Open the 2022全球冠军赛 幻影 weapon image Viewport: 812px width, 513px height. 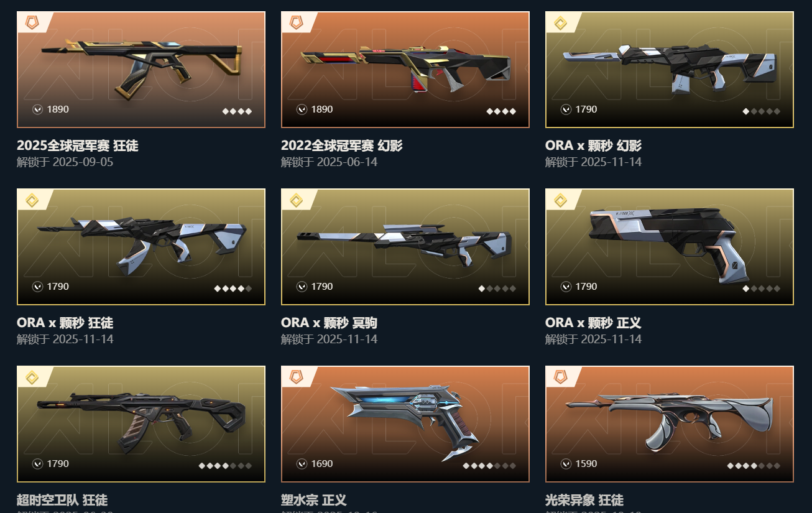point(405,70)
